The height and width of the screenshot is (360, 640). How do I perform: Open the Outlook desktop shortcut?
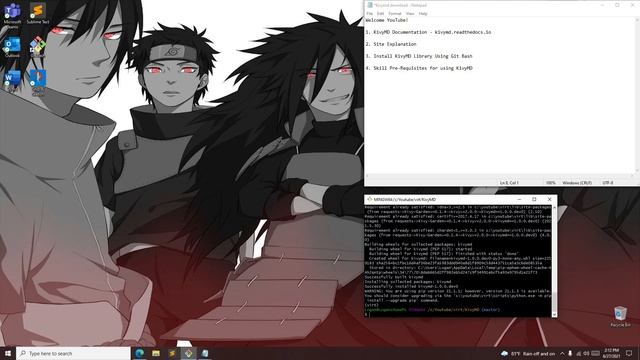click(12, 47)
